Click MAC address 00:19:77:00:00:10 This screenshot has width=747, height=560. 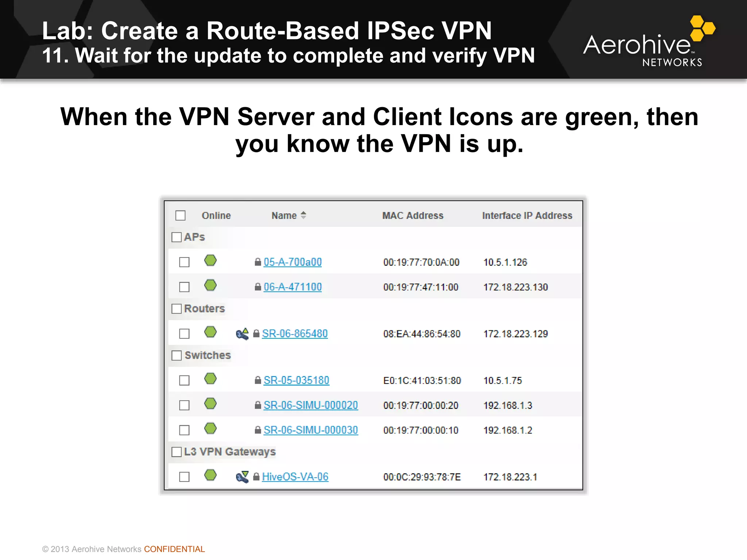pyautogui.click(x=421, y=430)
